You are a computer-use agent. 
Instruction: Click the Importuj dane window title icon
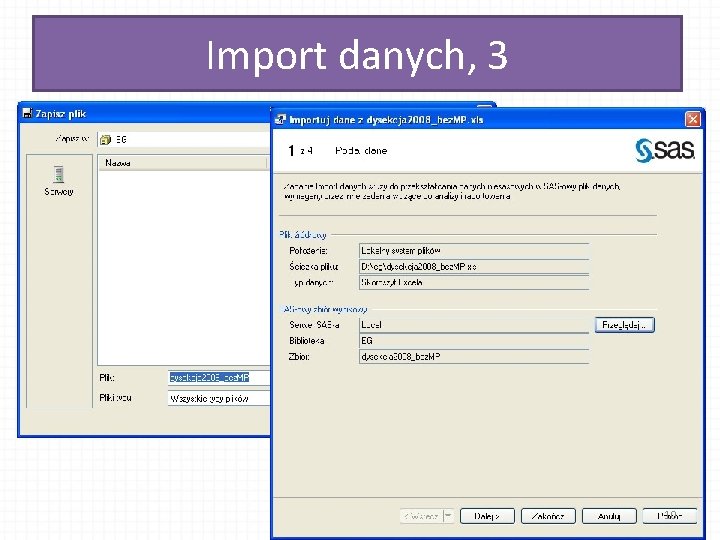pos(280,120)
